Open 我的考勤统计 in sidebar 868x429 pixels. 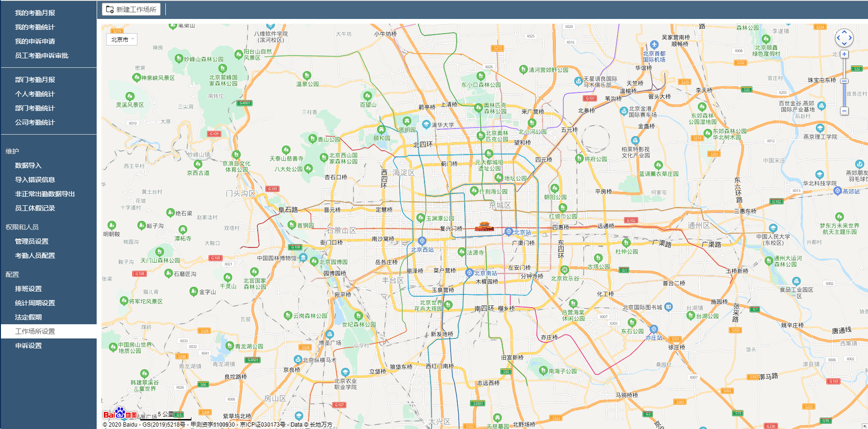(35, 27)
